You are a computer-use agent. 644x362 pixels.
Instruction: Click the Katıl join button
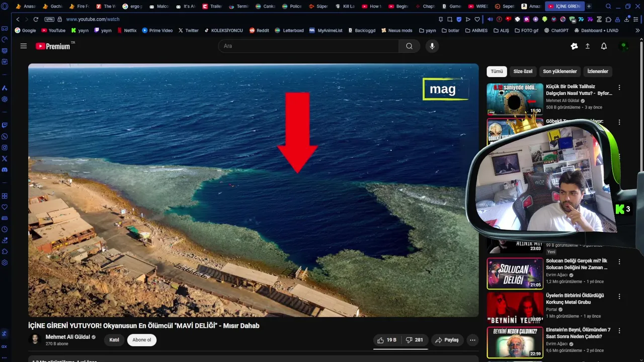point(114,340)
